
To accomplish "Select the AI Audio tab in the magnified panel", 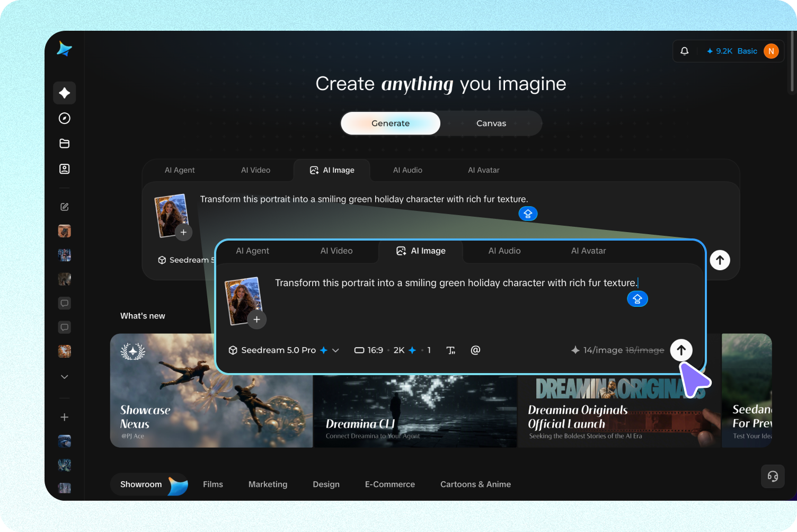I will (504, 251).
